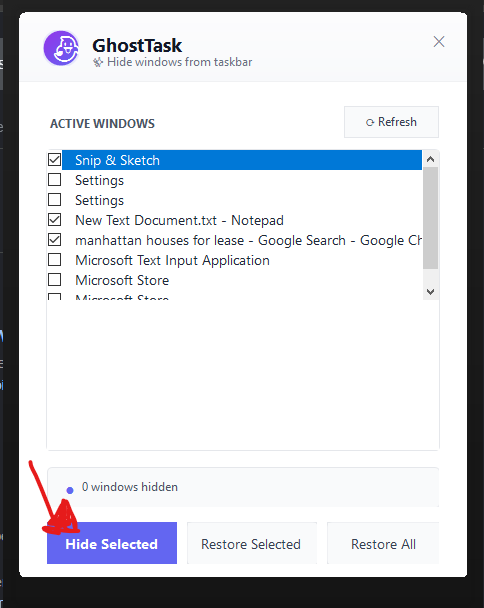Uncheck New Text Document.txt - Notepad checkbox
The width and height of the screenshot is (484, 608).
(54, 219)
